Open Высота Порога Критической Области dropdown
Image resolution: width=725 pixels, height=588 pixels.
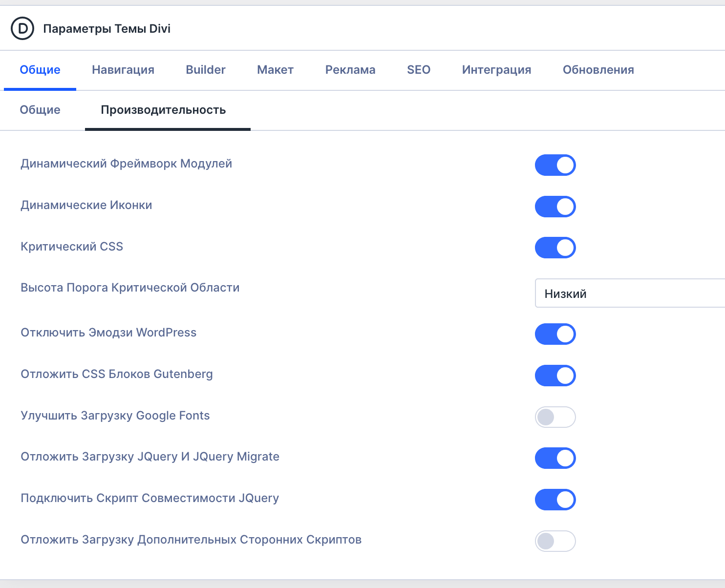pyautogui.click(x=629, y=294)
